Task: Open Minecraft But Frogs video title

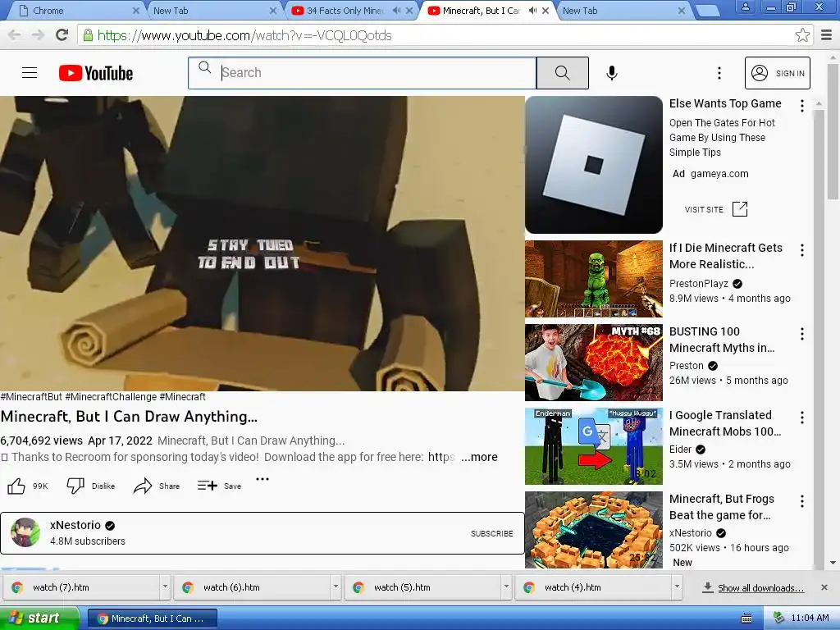Action: click(x=722, y=507)
